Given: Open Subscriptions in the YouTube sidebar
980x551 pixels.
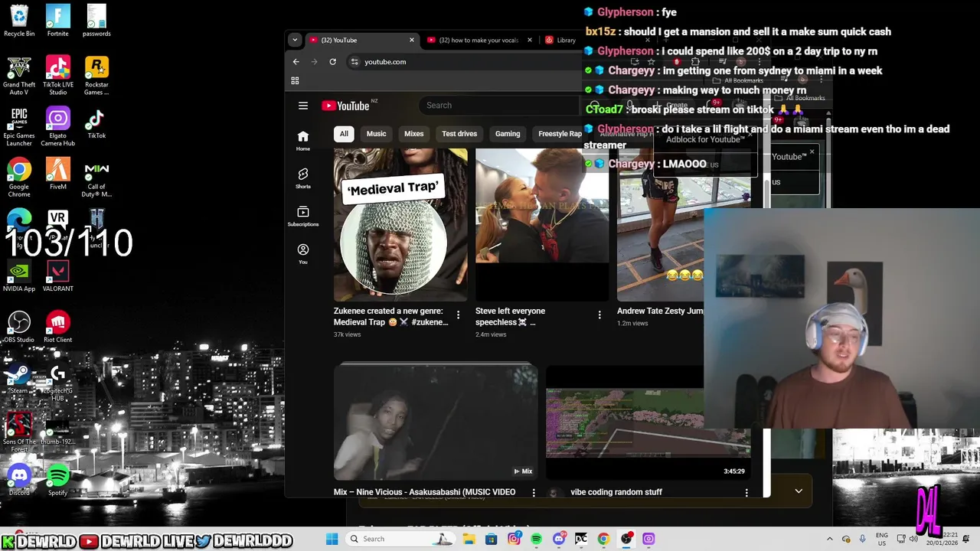Looking at the screenshot, I should [x=303, y=216].
